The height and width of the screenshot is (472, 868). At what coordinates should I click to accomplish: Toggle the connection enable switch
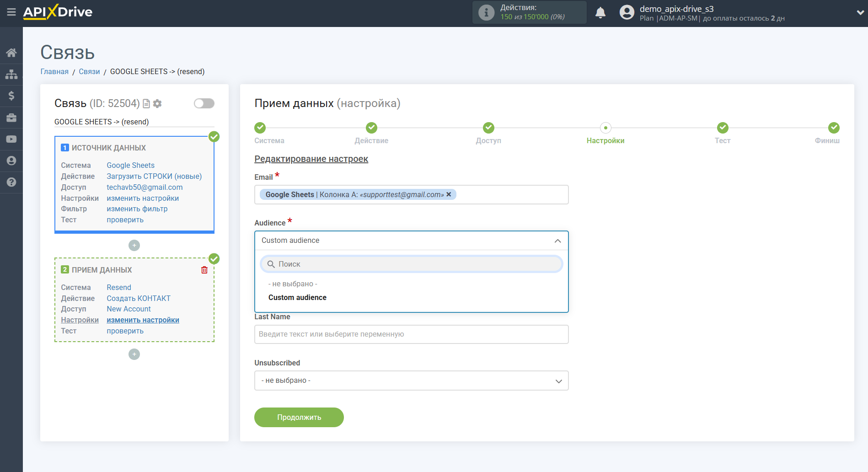pyautogui.click(x=204, y=103)
